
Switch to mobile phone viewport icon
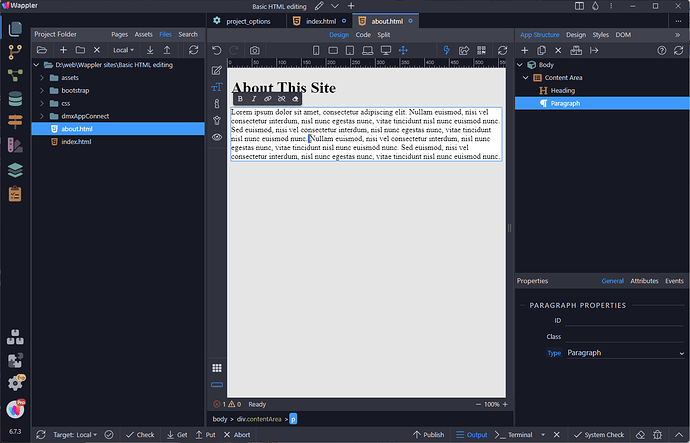pos(316,51)
